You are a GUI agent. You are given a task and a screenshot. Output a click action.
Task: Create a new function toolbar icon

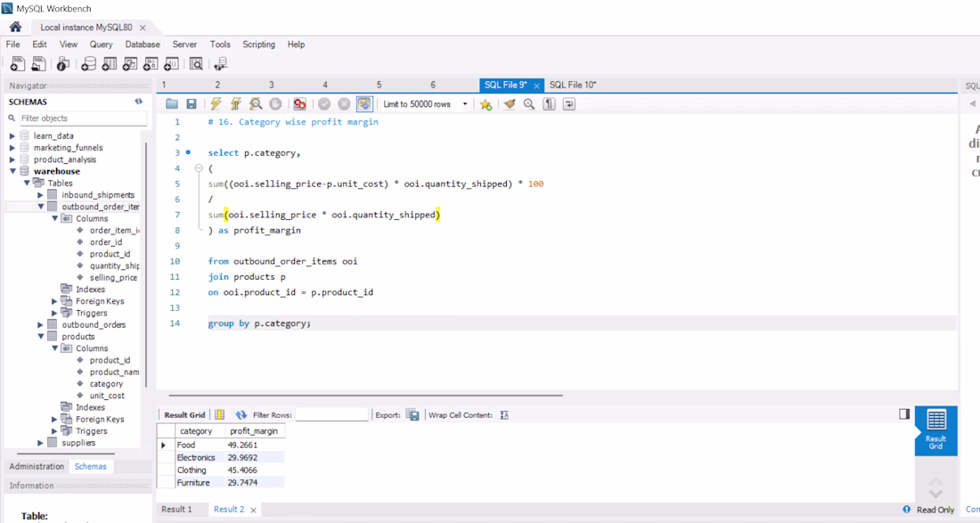coord(171,64)
